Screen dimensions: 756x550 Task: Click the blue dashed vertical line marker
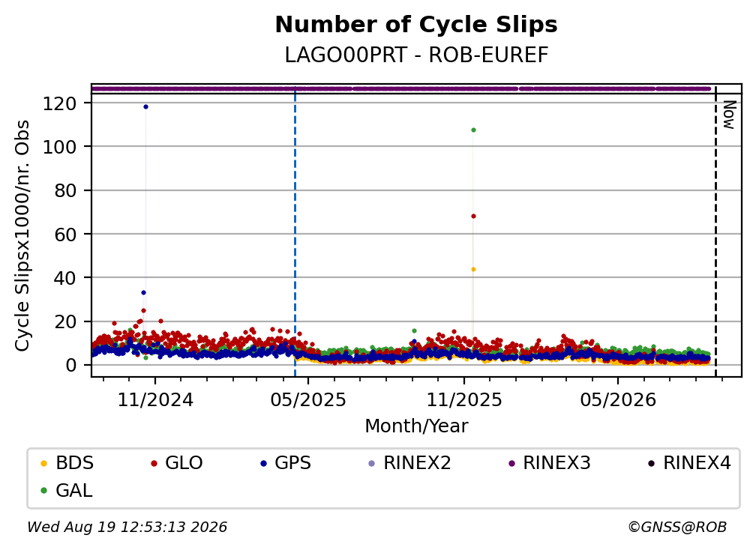click(x=295, y=232)
